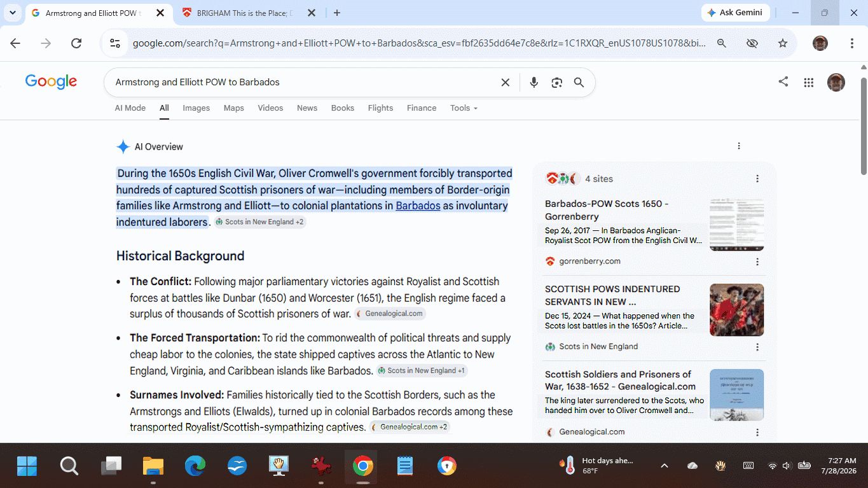Click the Scottish POWs red-coats thumbnail
Image resolution: width=868 pixels, height=488 pixels.
737,310
